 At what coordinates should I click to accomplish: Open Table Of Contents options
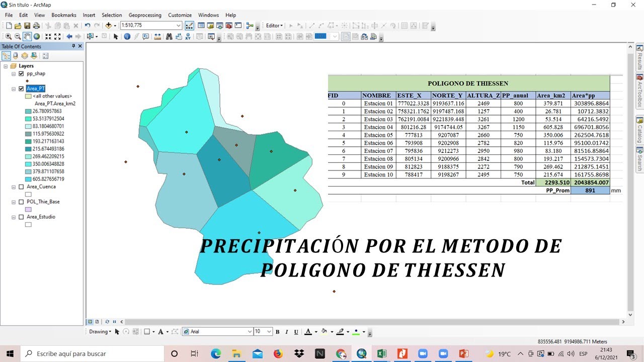tap(45, 56)
